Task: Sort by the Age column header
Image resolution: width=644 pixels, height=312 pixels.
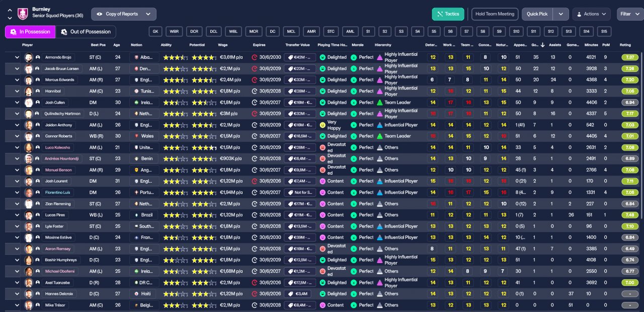Action: pos(117,45)
